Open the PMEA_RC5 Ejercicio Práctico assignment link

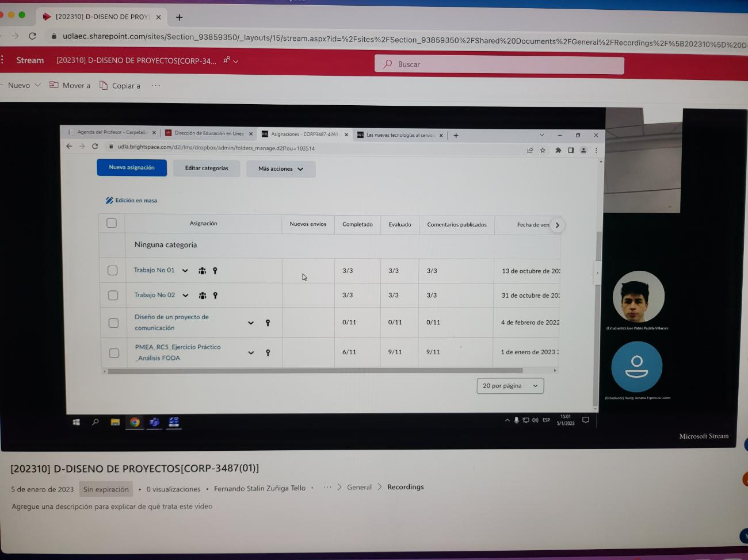[177, 347]
